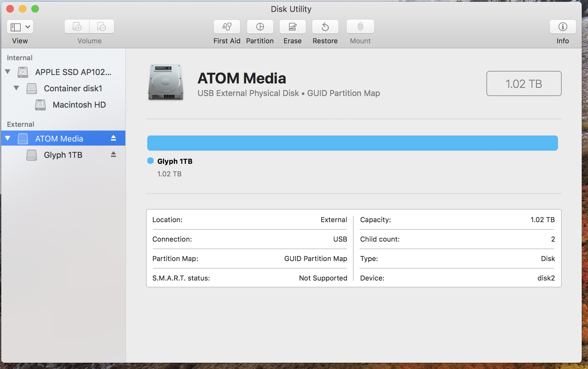Viewport: 588px width, 369px height.
Task: Click the Device value 'disk2'
Action: [x=546, y=278]
